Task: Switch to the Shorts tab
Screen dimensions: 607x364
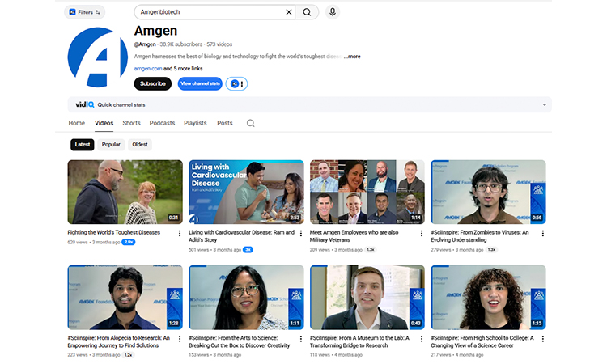Action: click(131, 123)
